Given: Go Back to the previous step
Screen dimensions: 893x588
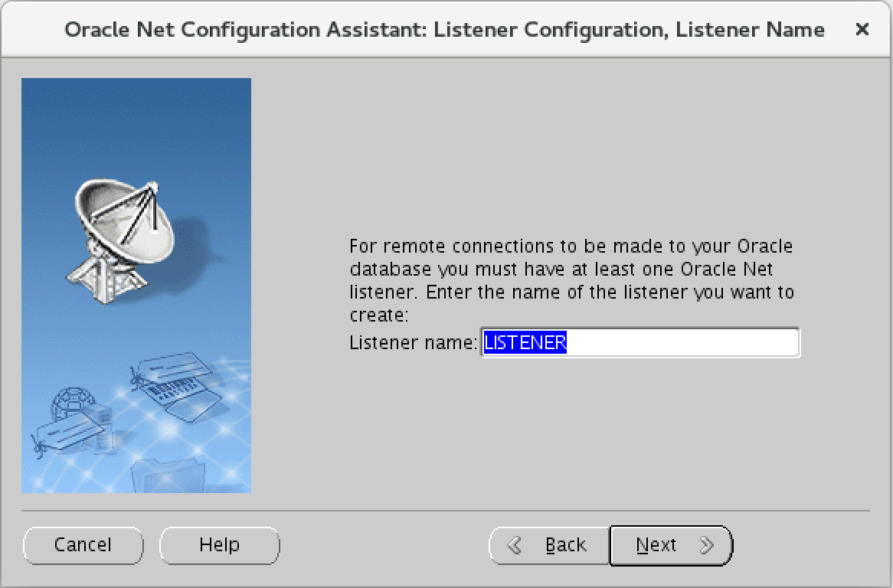Looking at the screenshot, I should pyautogui.click(x=550, y=545).
